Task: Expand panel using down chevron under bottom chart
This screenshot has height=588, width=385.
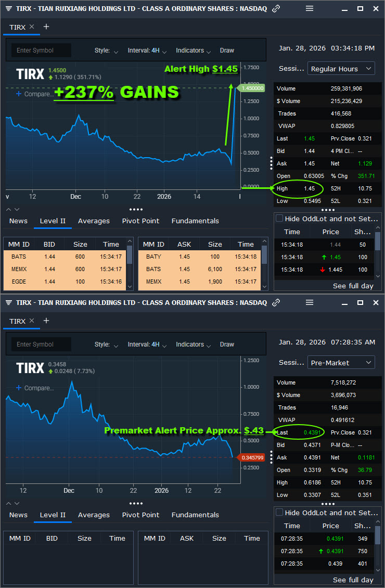Action: coord(17,503)
